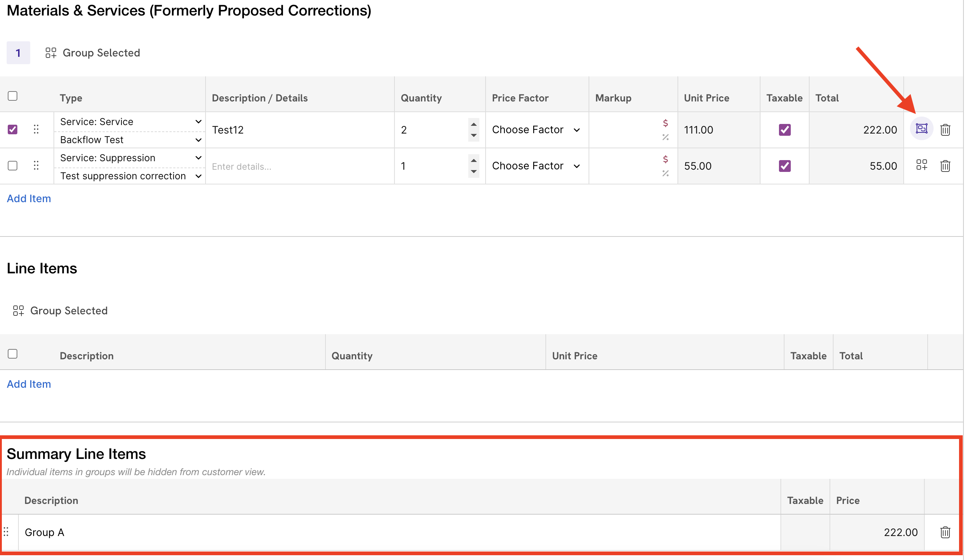
Task: Click the Test12 description field
Action: [x=300, y=130]
